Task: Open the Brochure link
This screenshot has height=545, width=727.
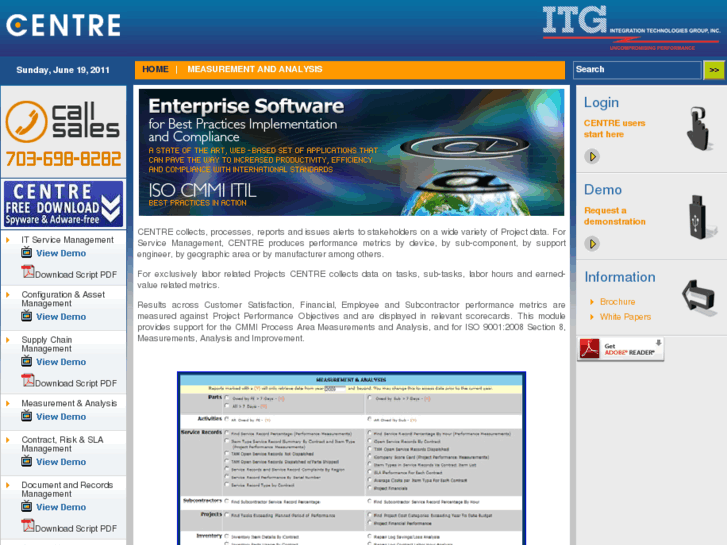Action: [x=618, y=301]
